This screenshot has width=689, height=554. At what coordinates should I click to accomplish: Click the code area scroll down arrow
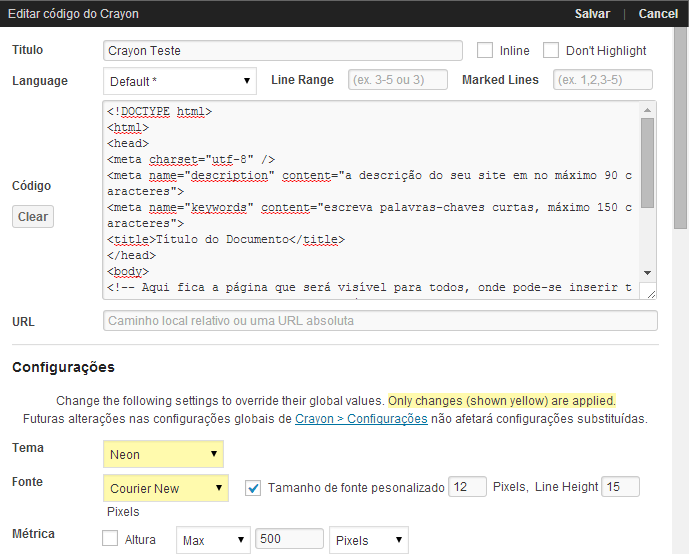pyautogui.click(x=647, y=273)
